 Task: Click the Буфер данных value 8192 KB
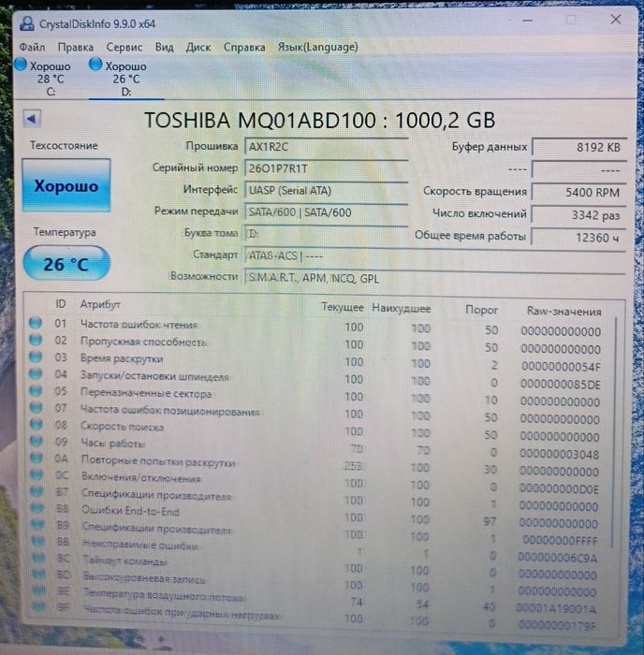(x=578, y=147)
